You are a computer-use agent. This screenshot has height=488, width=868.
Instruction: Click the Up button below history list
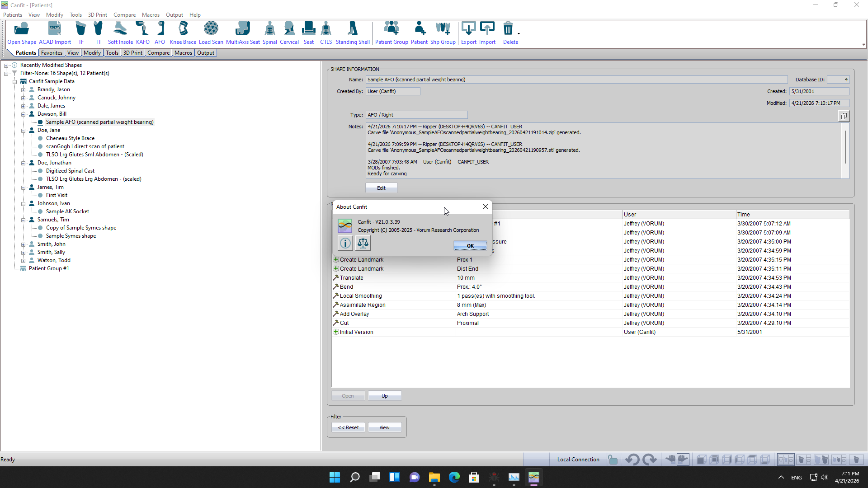point(385,396)
